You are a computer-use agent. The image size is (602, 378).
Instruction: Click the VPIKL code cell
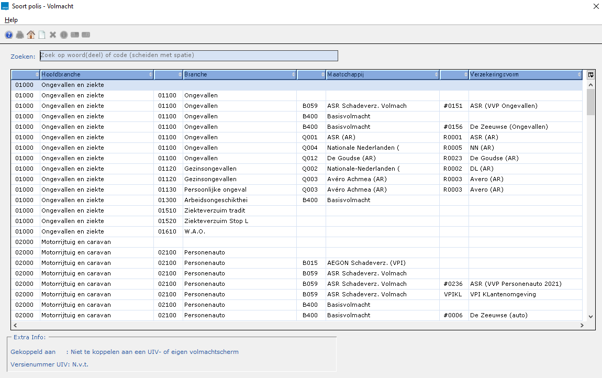[454, 294]
